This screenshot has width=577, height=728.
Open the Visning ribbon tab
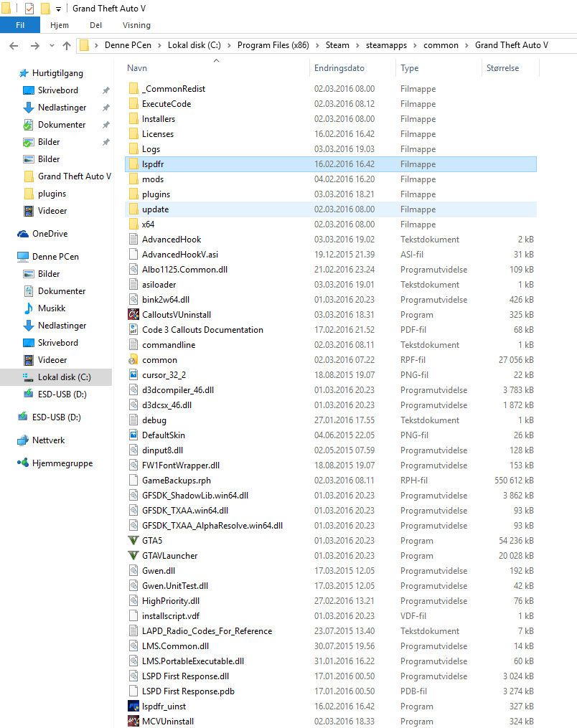pos(136,25)
